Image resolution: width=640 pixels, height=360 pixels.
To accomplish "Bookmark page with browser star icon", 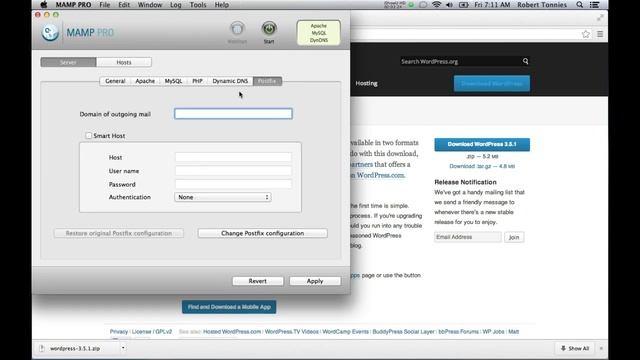I will point(586,34).
